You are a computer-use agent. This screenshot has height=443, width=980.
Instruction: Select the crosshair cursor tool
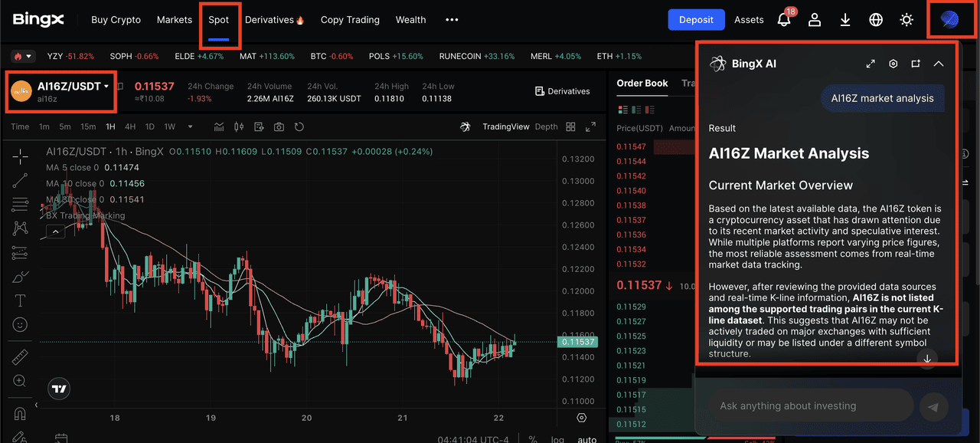[x=21, y=156]
